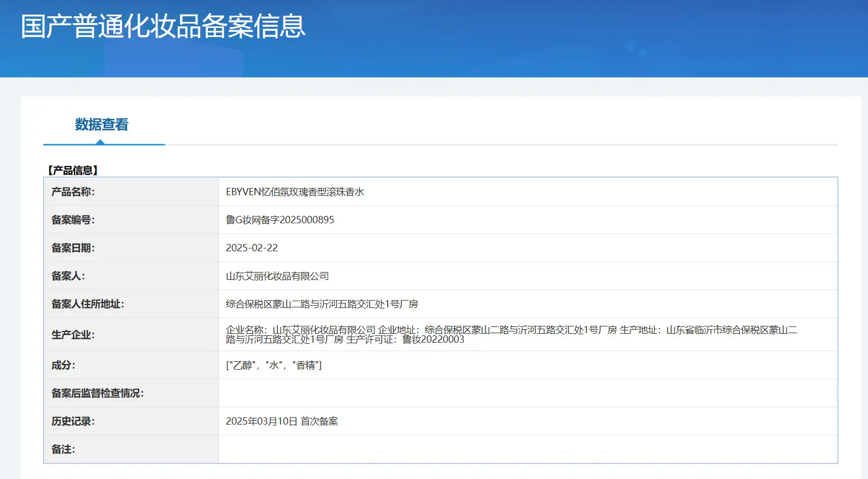Select the product name EBYVEN忆佰氛玫瑰香型滚珠香水
Viewport: 868px width, 479px height.
coord(295,192)
